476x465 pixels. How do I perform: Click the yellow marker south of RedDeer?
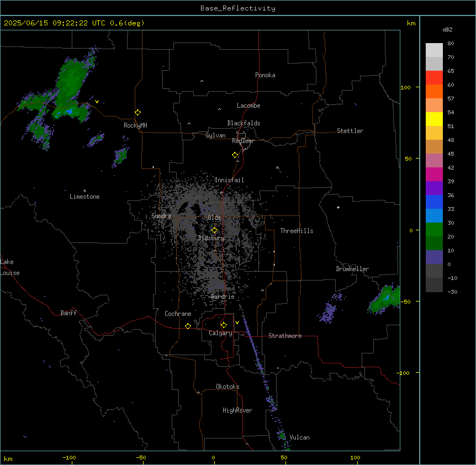click(235, 155)
